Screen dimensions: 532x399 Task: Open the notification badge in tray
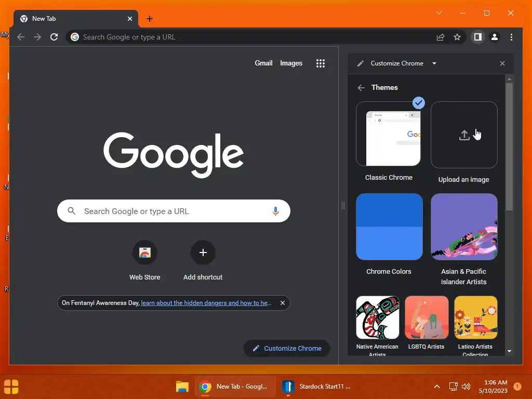[x=517, y=386]
